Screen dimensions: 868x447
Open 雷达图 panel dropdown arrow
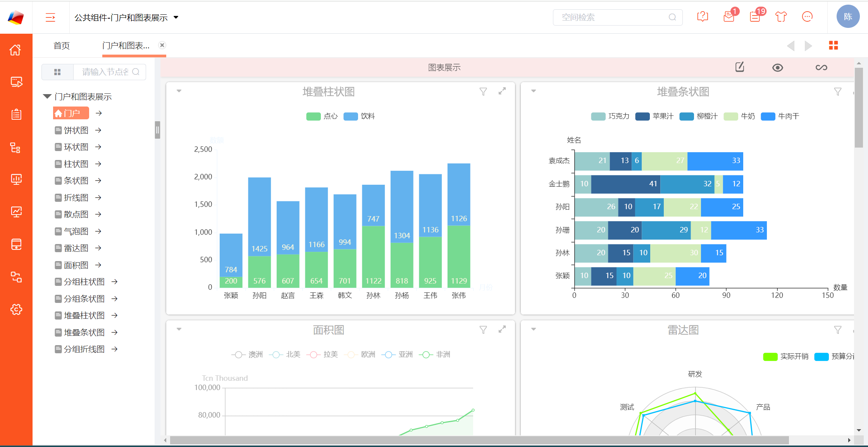[x=534, y=329]
